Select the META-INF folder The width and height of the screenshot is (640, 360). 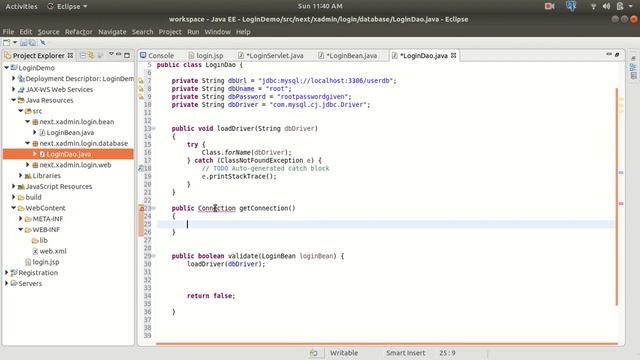pos(47,218)
